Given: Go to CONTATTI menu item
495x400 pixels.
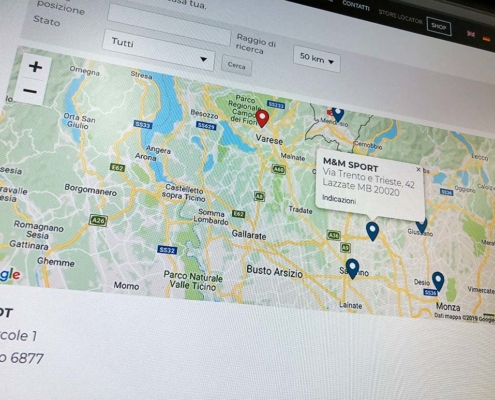Looking at the screenshot, I should (356, 6).
